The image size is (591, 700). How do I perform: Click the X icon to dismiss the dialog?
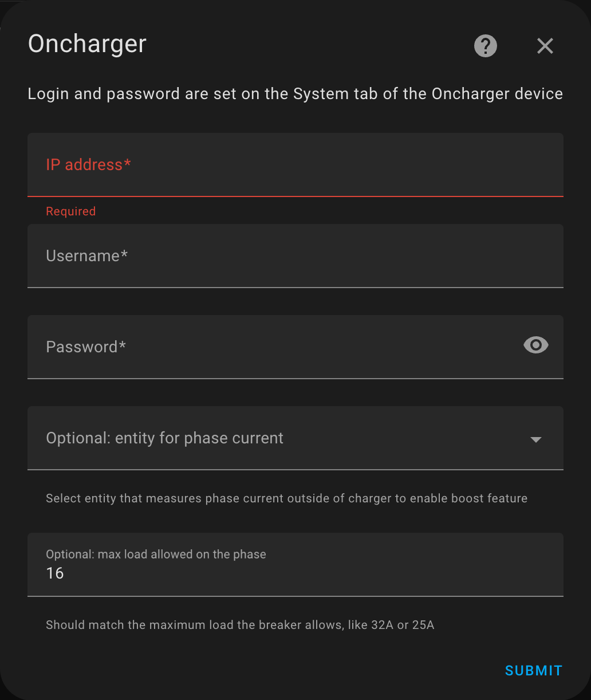(545, 46)
